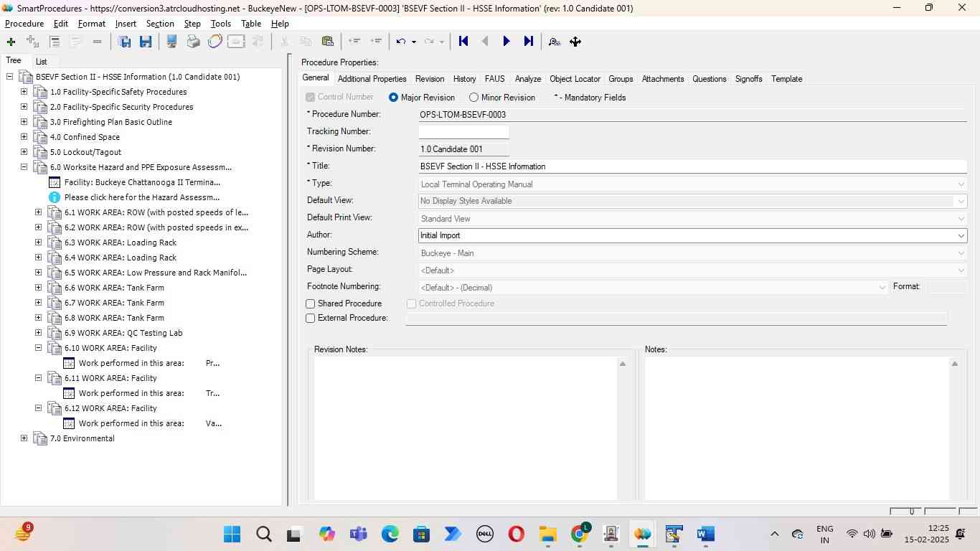Viewport: 980px width, 551px height.
Task: Click inside the Revision Notes text area
Action: pyautogui.click(x=466, y=428)
